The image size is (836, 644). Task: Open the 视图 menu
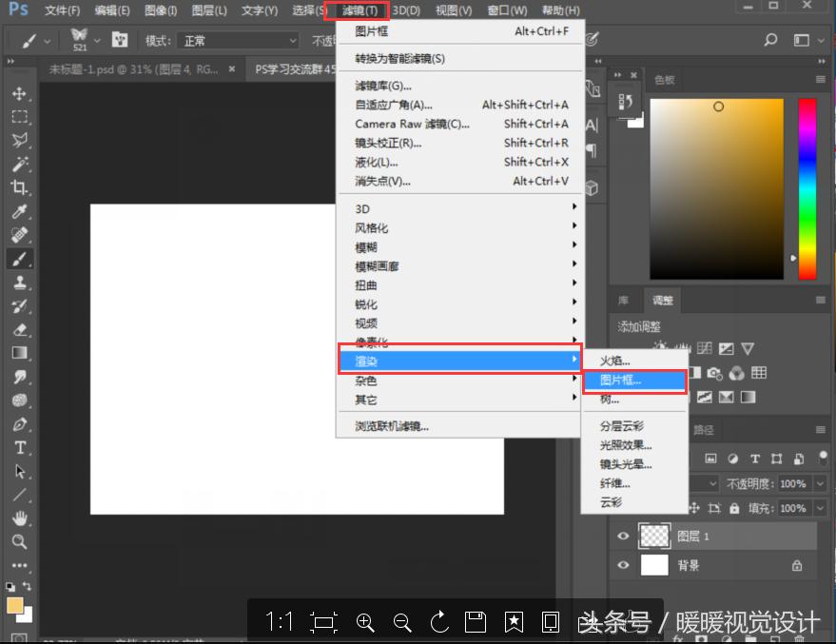[x=453, y=10]
